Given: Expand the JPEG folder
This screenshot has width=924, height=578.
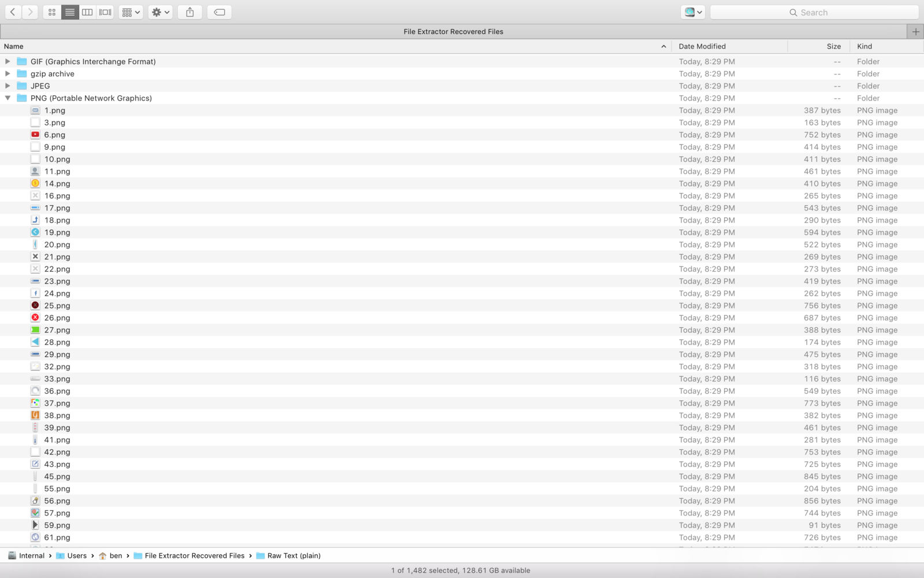Looking at the screenshot, I should coord(8,86).
